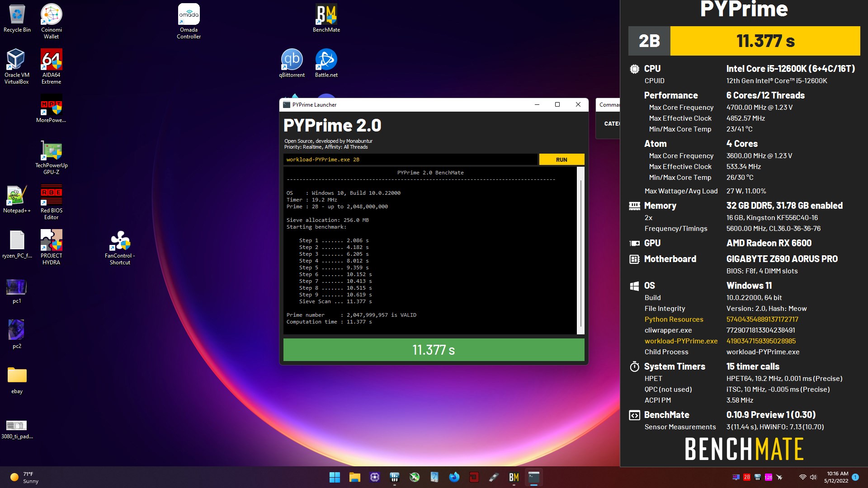Launch Coinomi Wallet from the desktop
Viewport: 868px width, 488px height.
(x=52, y=21)
